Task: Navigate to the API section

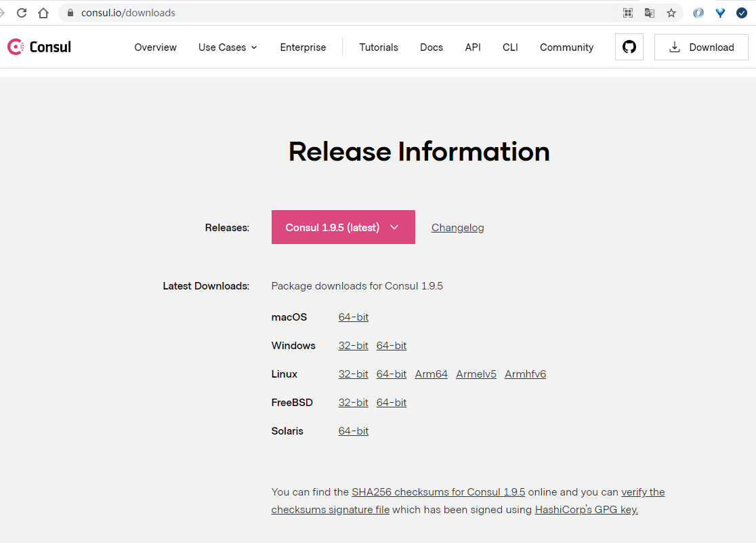Action: tap(473, 47)
